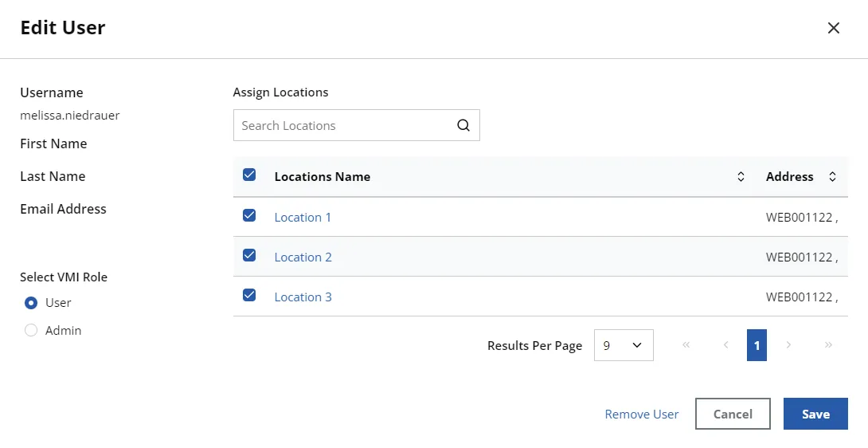The image size is (868, 448).
Task: Select the Admin VMI role
Action: tap(31, 331)
